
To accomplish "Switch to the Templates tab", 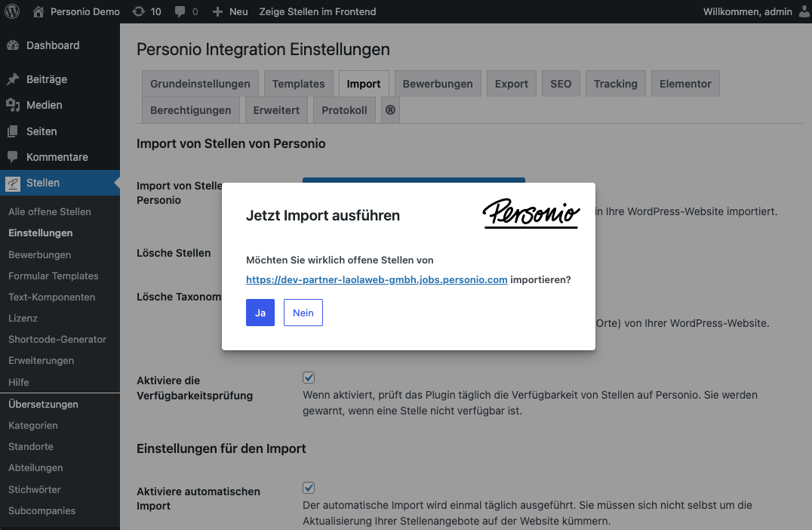I will pos(298,83).
